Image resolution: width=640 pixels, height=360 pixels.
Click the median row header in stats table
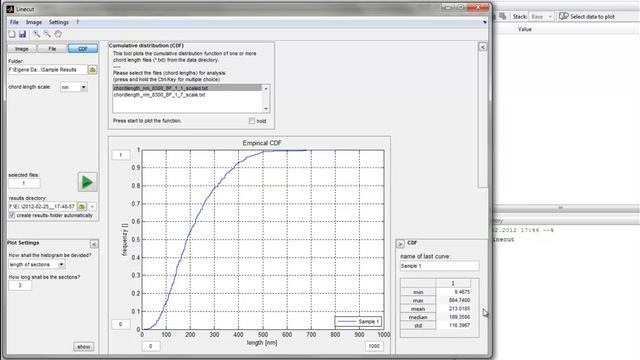[x=418, y=317]
